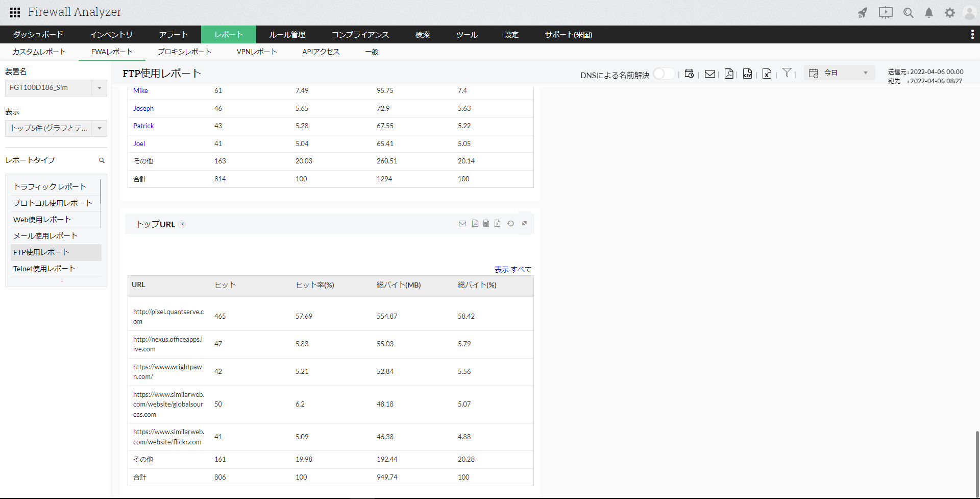
Task: Open the report filter funnel icon
Action: (787, 73)
